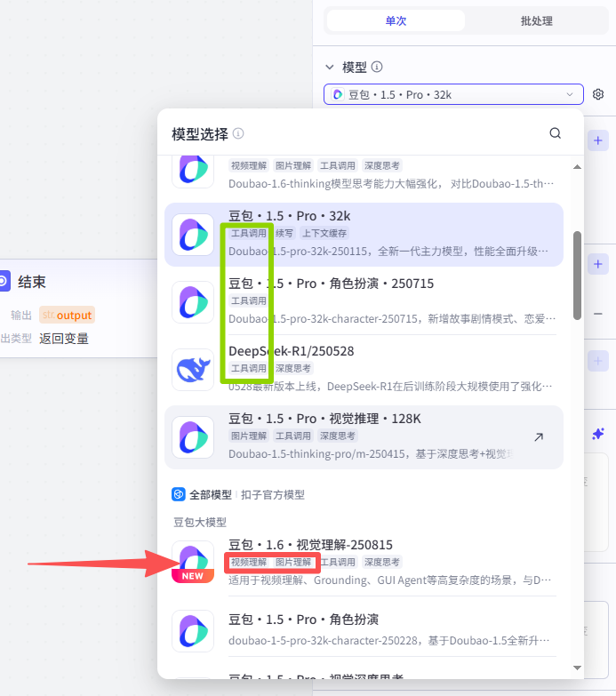Click the minus button on right panel

pyautogui.click(x=598, y=314)
